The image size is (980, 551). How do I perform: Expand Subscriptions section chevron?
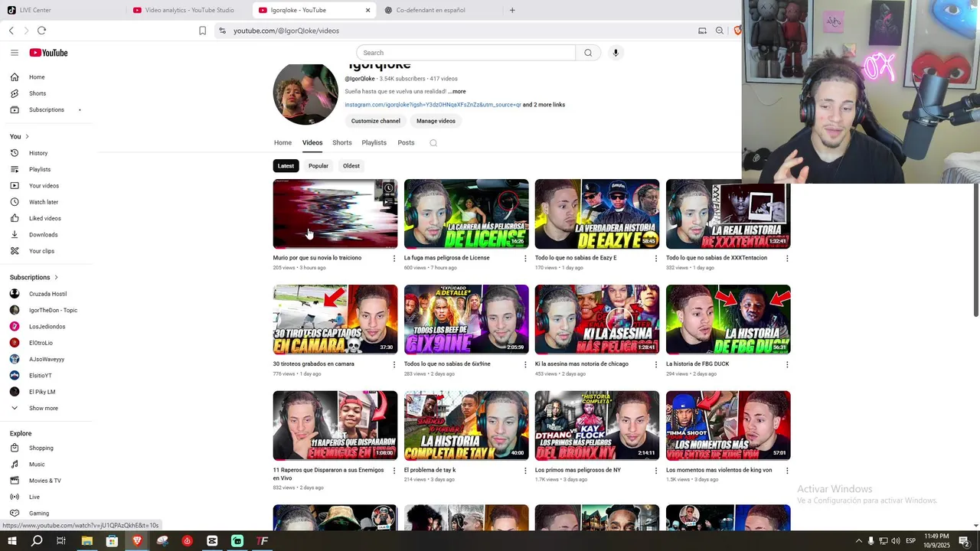[x=56, y=277]
